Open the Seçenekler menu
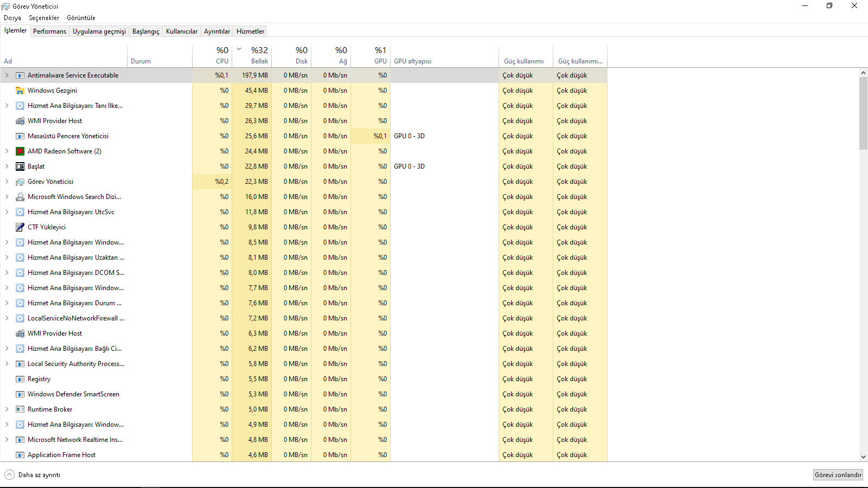This screenshot has height=488, width=868. point(44,18)
